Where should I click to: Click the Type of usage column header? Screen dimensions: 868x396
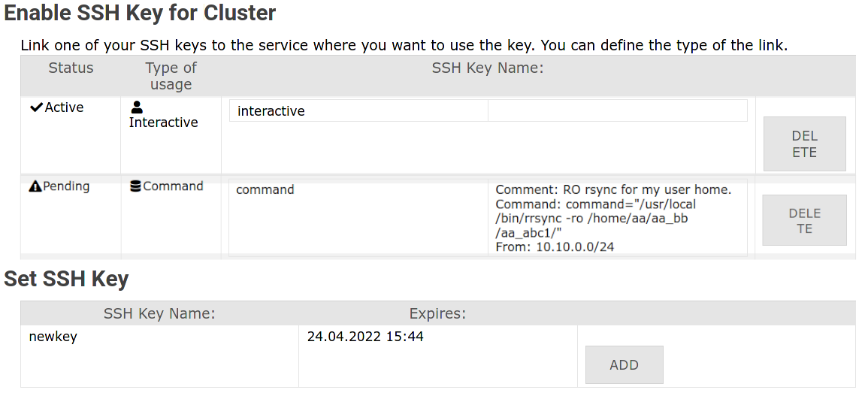coord(171,76)
